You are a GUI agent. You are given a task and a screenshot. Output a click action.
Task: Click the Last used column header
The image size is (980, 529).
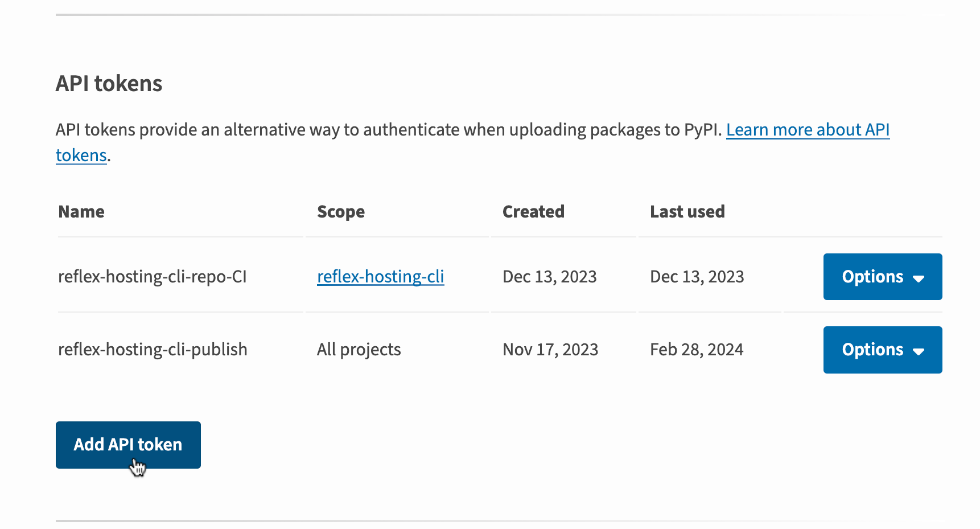point(687,212)
